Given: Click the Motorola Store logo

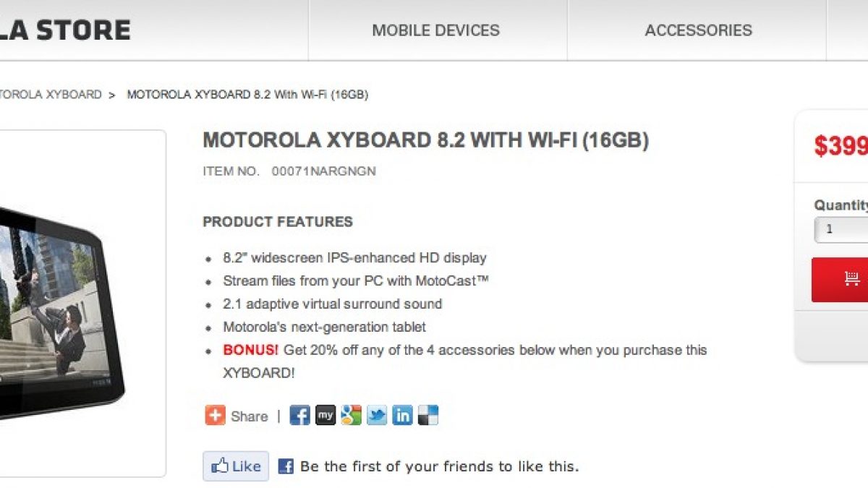Looking at the screenshot, I should pyautogui.click(x=65, y=30).
